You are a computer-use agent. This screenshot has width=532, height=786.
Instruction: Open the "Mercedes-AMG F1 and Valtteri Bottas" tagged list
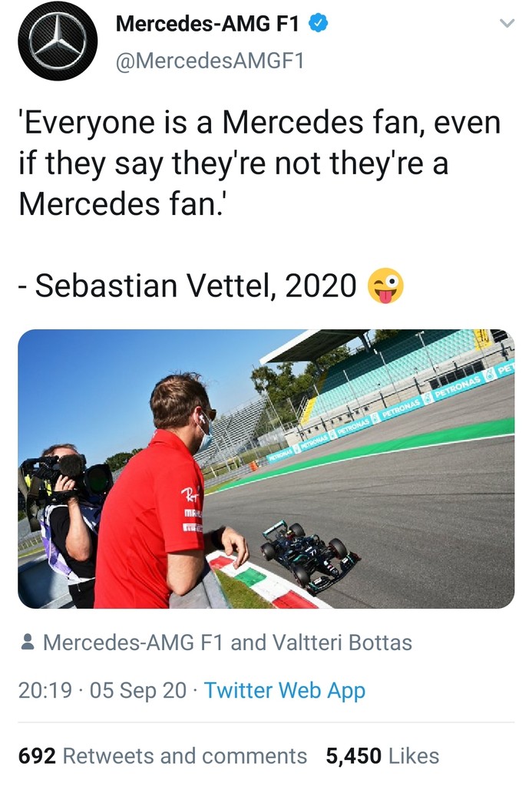click(x=227, y=642)
